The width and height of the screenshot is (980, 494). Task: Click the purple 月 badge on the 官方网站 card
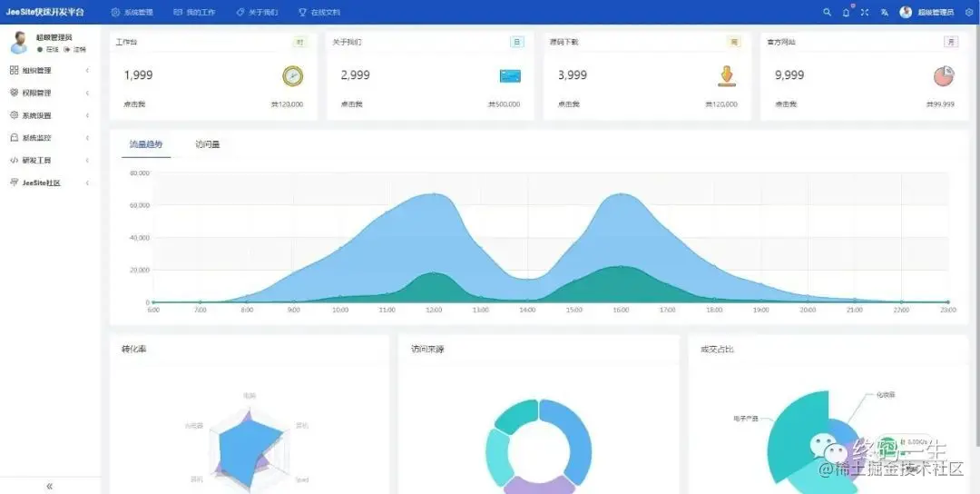coord(951,42)
